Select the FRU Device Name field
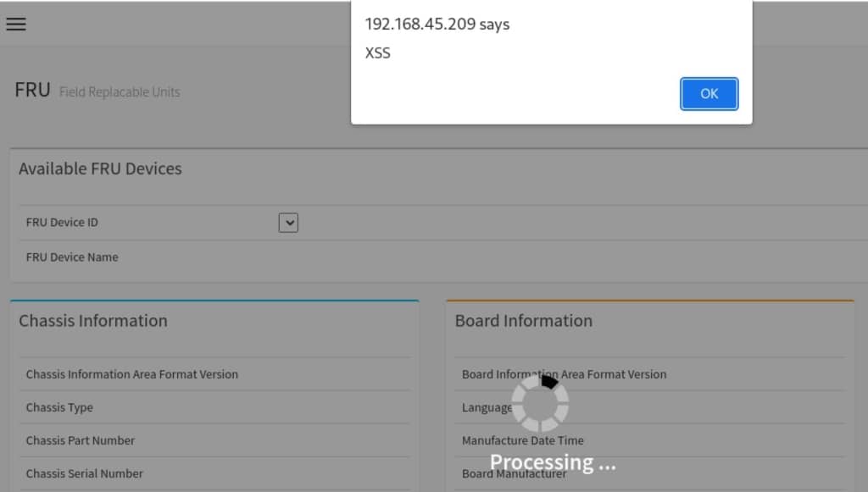 pos(74,257)
